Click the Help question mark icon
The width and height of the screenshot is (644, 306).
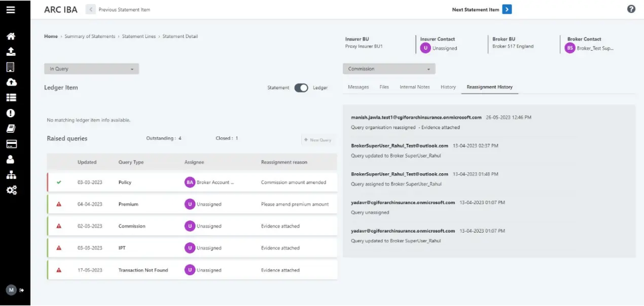(631, 9)
